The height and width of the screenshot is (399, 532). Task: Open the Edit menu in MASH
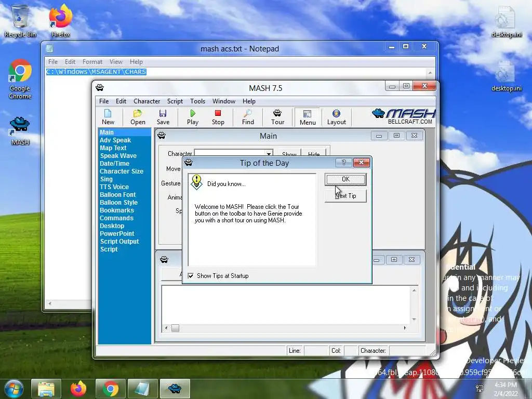[121, 101]
